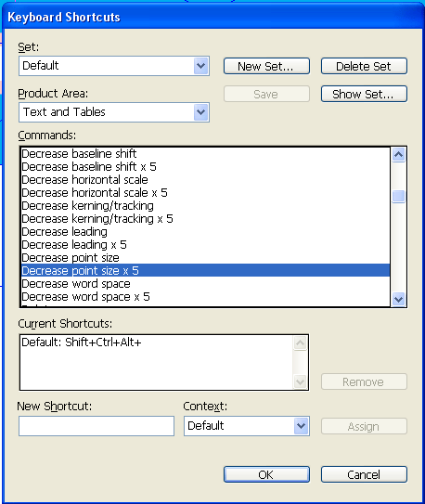
Task: Select Decrease horizontal scale command
Action: (205, 180)
